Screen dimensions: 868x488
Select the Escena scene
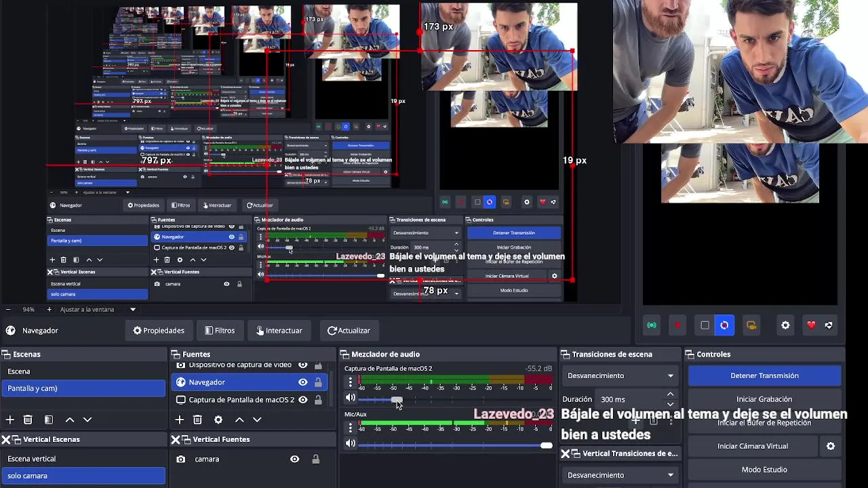click(83, 371)
